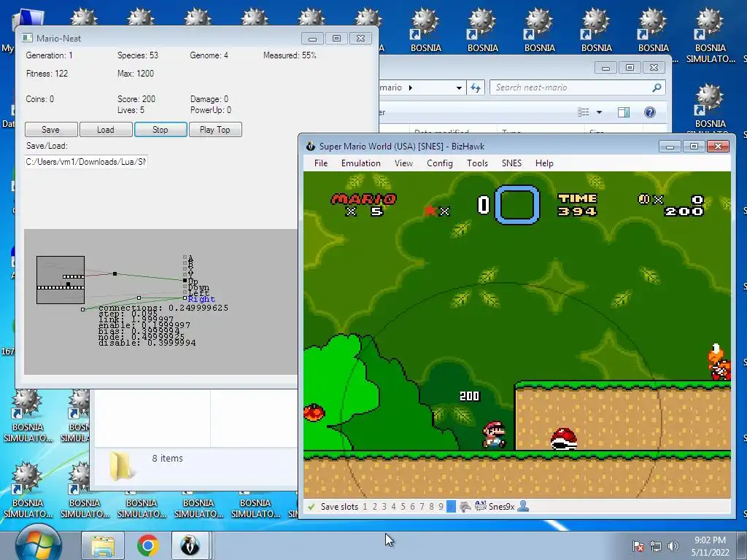747x560 pixels.
Task: Click the volume speaker icon in tray
Action: coord(673,546)
